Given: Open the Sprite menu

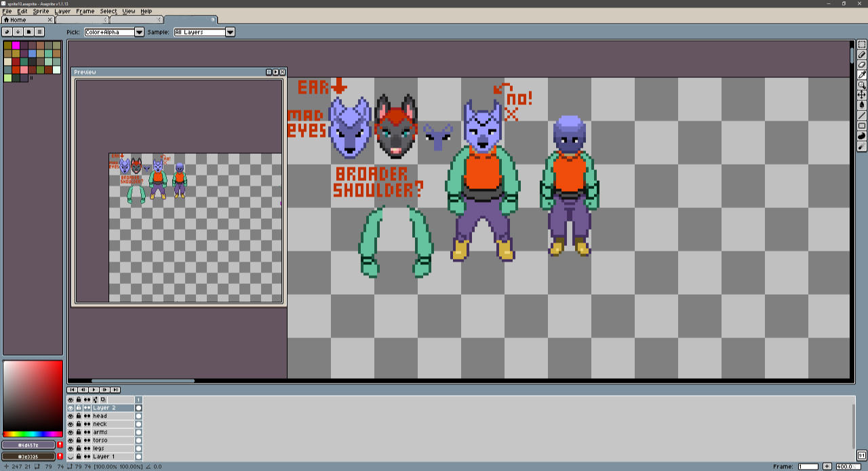Looking at the screenshot, I should coord(41,12).
